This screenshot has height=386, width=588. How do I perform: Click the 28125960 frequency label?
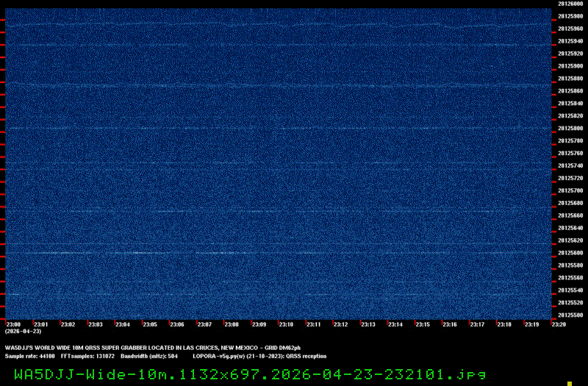click(570, 29)
